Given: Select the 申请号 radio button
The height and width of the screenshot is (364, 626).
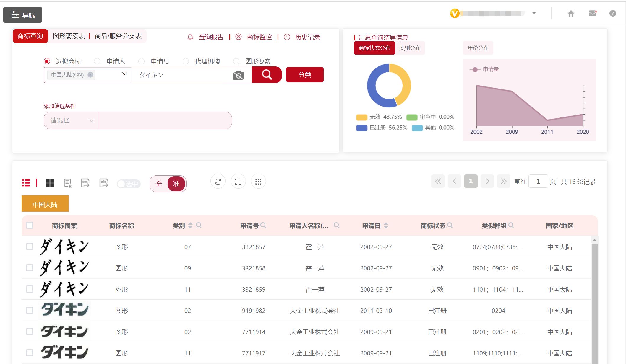Looking at the screenshot, I should [141, 61].
